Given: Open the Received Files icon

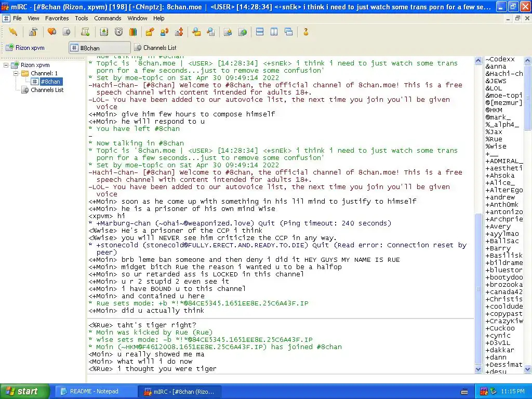Looking at the screenshot, I should (x=196, y=32).
